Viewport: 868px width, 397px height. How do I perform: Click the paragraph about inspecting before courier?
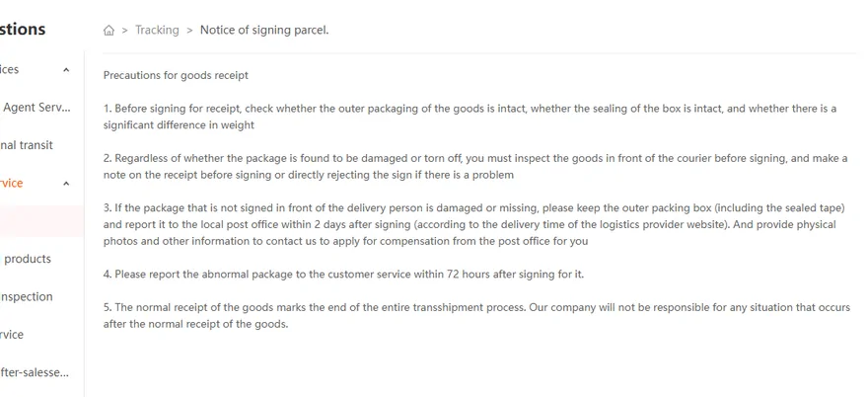click(x=475, y=167)
